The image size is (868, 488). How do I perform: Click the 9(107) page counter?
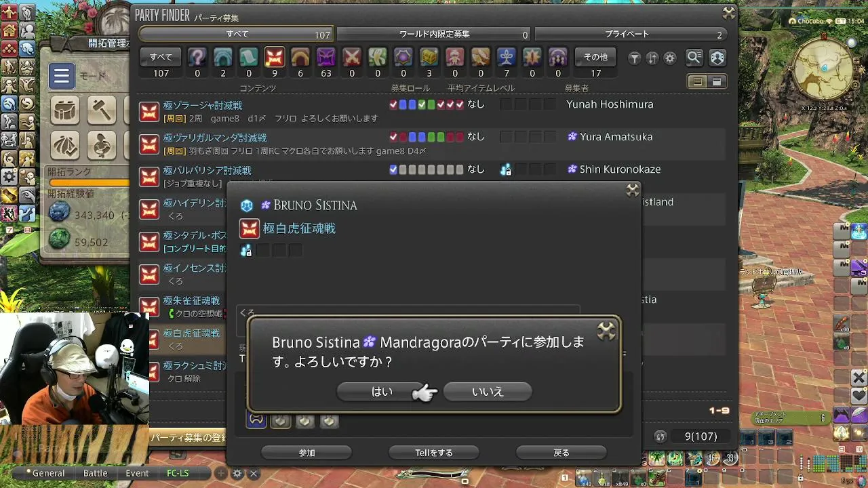tap(701, 436)
